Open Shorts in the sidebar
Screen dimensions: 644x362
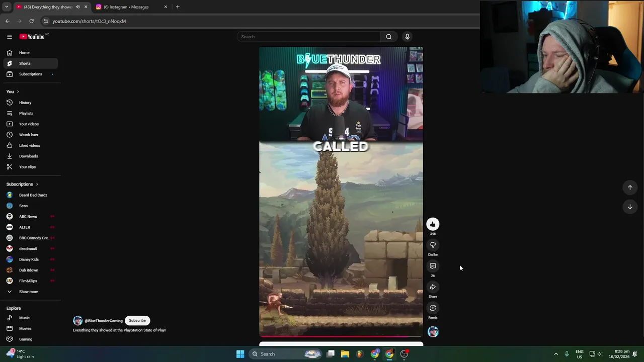(30, 63)
